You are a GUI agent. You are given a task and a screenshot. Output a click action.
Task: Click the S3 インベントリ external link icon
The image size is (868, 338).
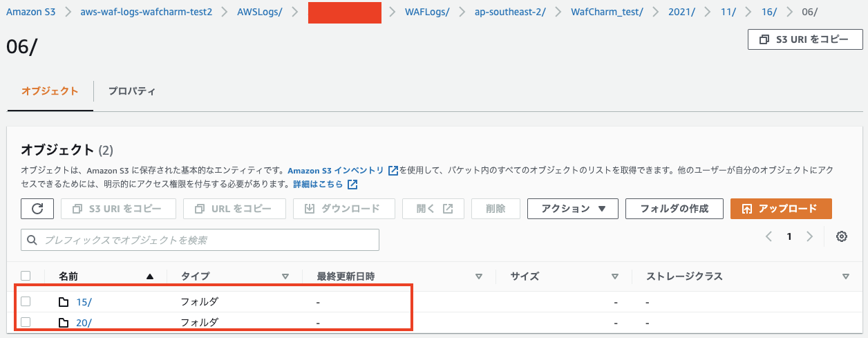click(x=393, y=171)
